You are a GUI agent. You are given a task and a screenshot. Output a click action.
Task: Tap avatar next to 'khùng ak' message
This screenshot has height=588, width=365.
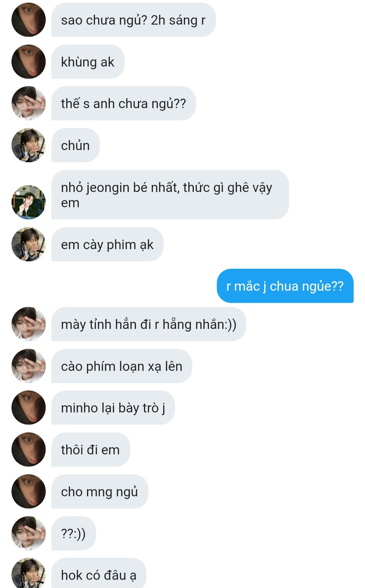click(28, 62)
